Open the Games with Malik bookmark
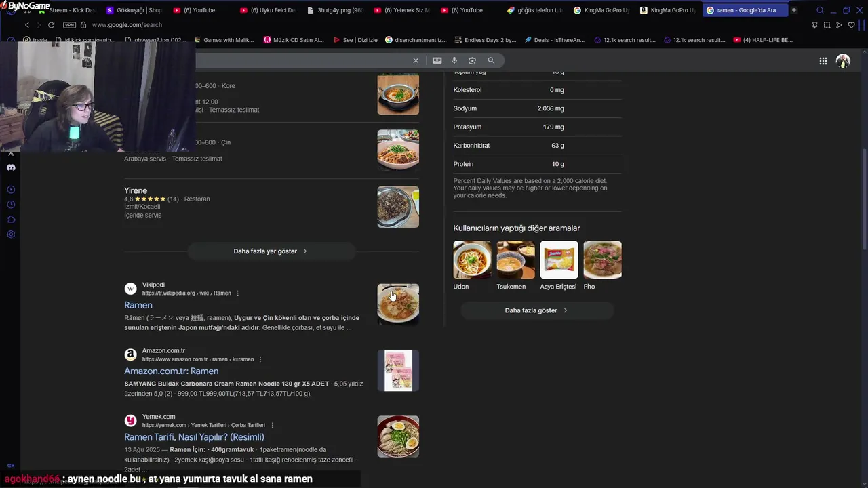The image size is (868, 488). click(x=223, y=40)
